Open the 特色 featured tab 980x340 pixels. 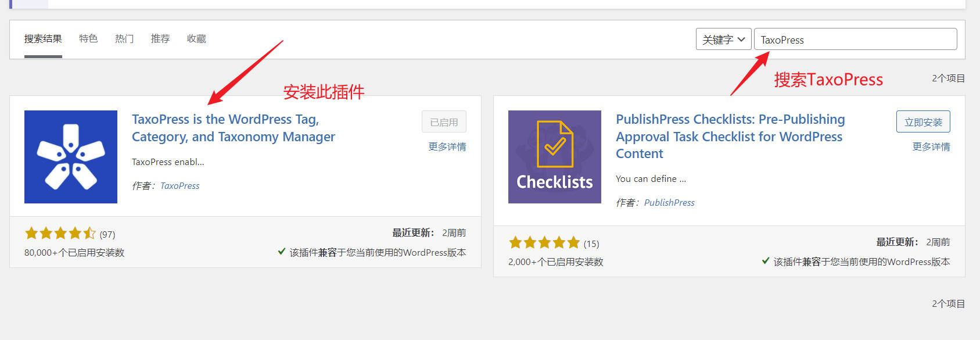[88, 39]
